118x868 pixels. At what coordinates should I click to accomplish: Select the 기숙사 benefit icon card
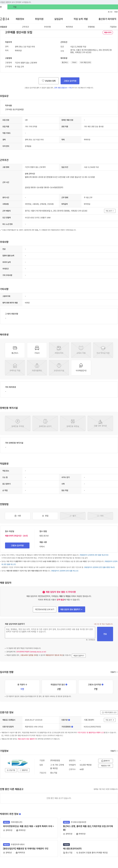coord(37,350)
